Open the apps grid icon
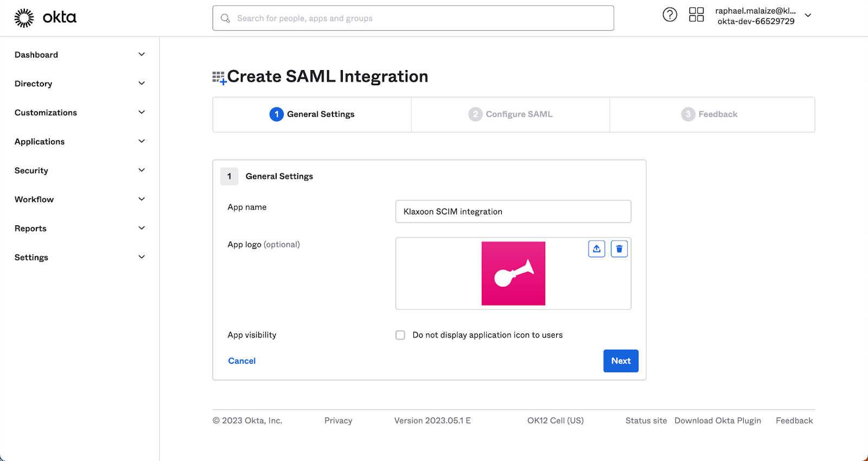This screenshot has width=868, height=461. click(696, 15)
